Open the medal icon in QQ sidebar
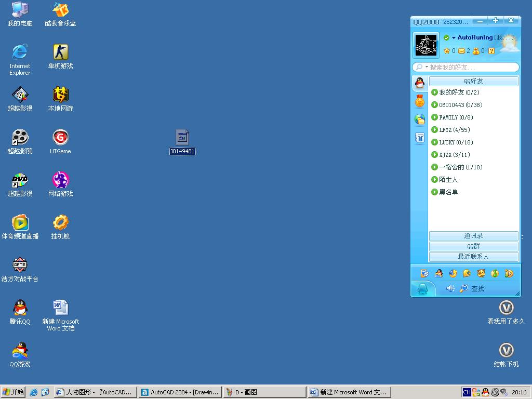532x399 pixels. 420,101
